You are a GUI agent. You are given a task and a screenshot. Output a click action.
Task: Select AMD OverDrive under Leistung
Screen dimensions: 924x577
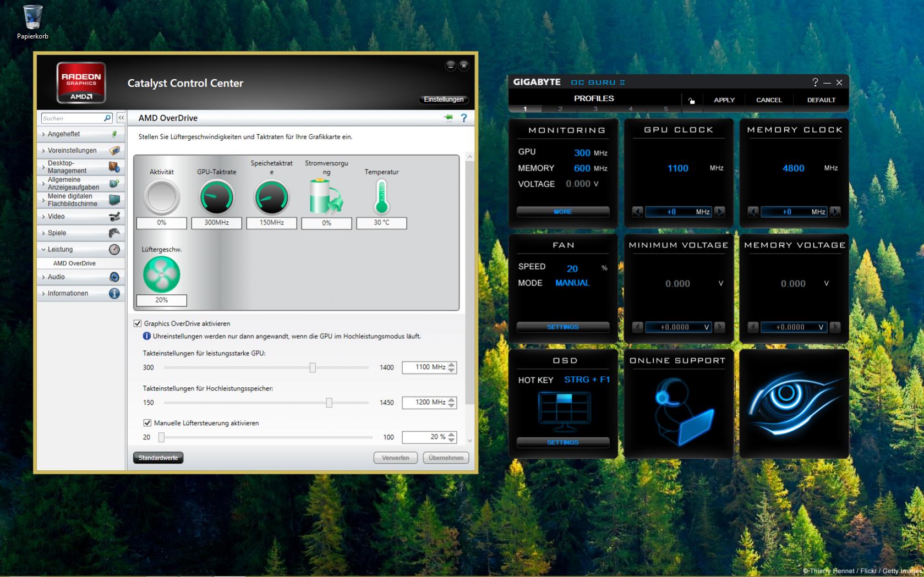coord(74,263)
